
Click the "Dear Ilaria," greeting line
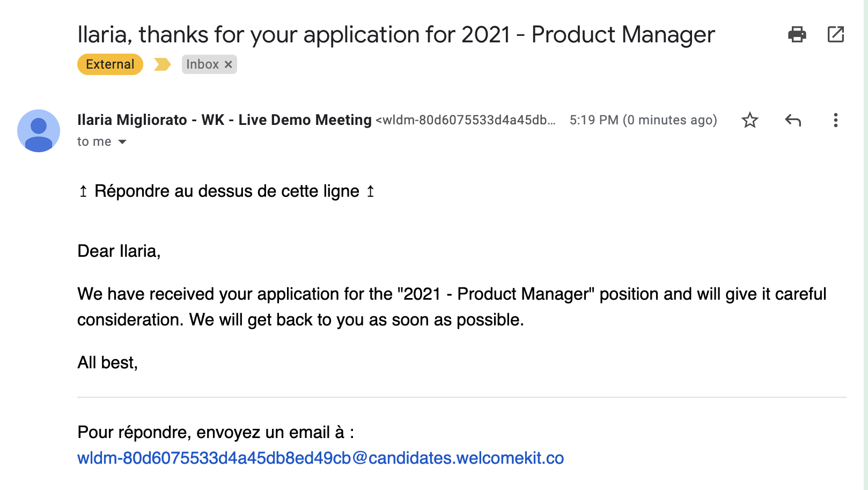point(119,251)
